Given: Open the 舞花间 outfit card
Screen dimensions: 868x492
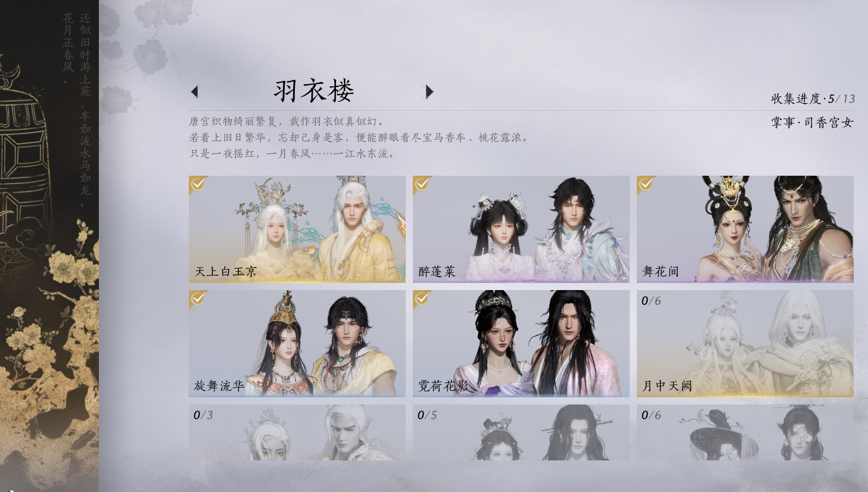Looking at the screenshot, I should point(745,229).
